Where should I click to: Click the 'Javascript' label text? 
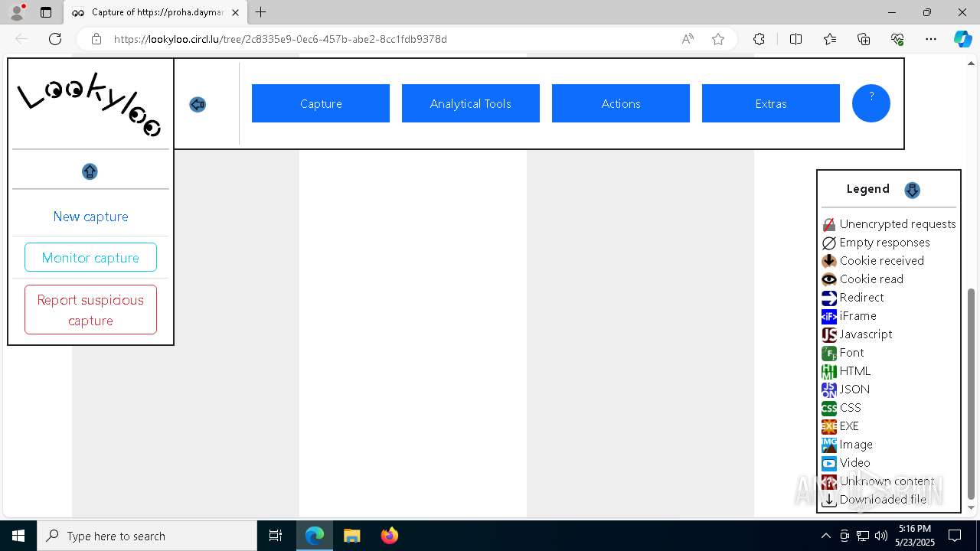(865, 334)
